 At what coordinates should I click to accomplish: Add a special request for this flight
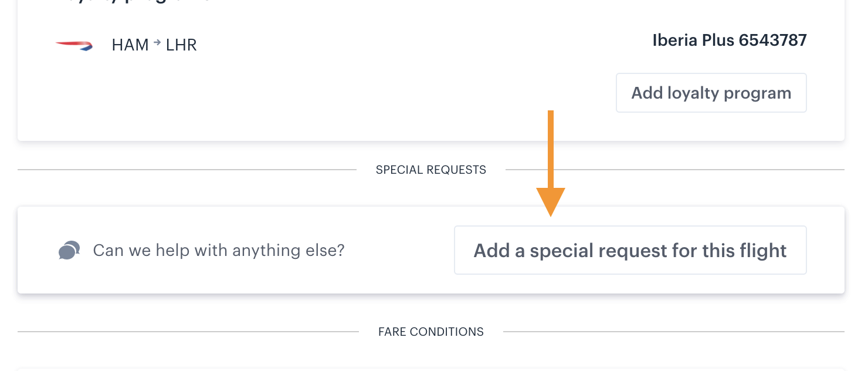[630, 250]
